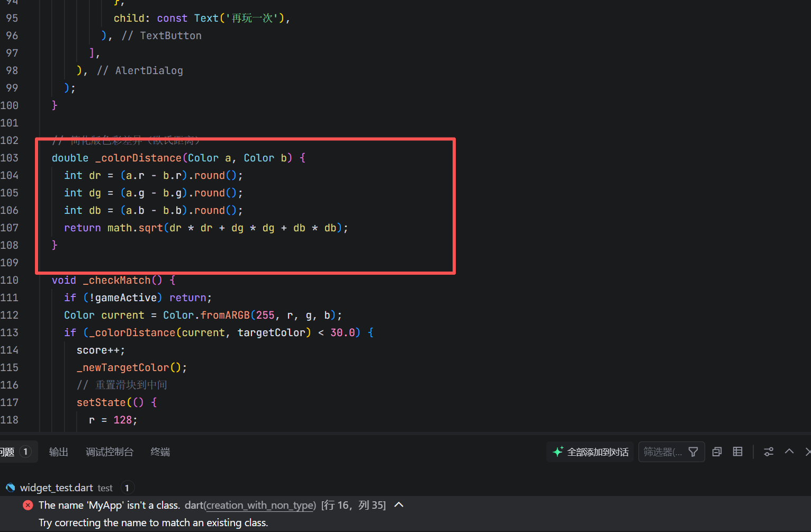Viewport: 811px width, 532px height.
Task: Select line number 109 in the gutter
Action: tap(10, 263)
